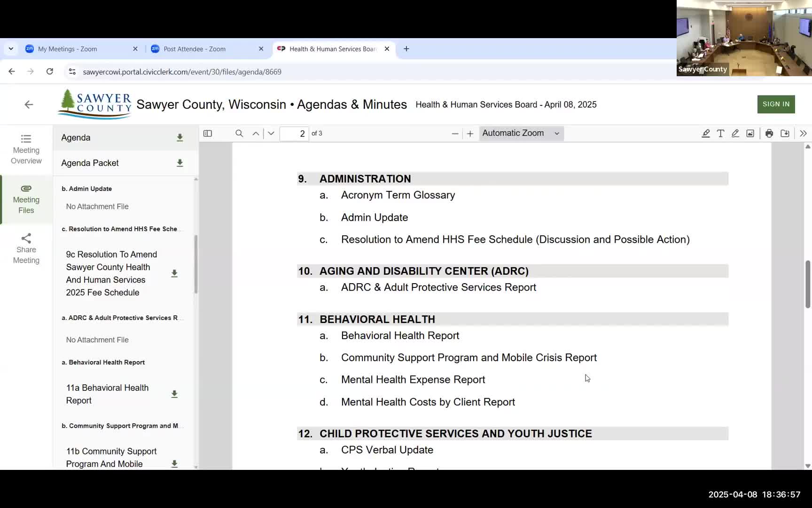
Task: Click the SIGN IN button
Action: pos(776,104)
